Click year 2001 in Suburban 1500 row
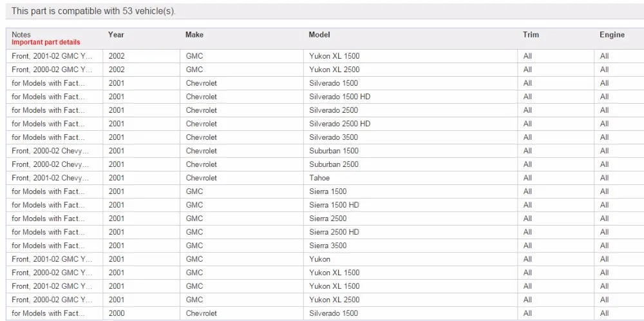644x321 pixels. coord(116,151)
